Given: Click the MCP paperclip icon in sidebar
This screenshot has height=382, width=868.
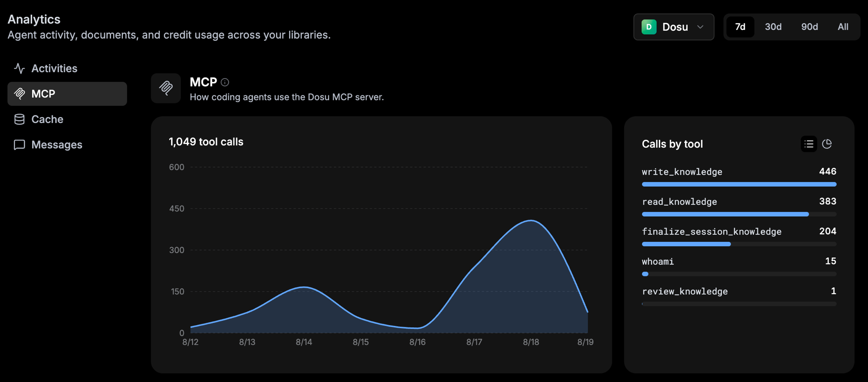Looking at the screenshot, I should coord(19,94).
